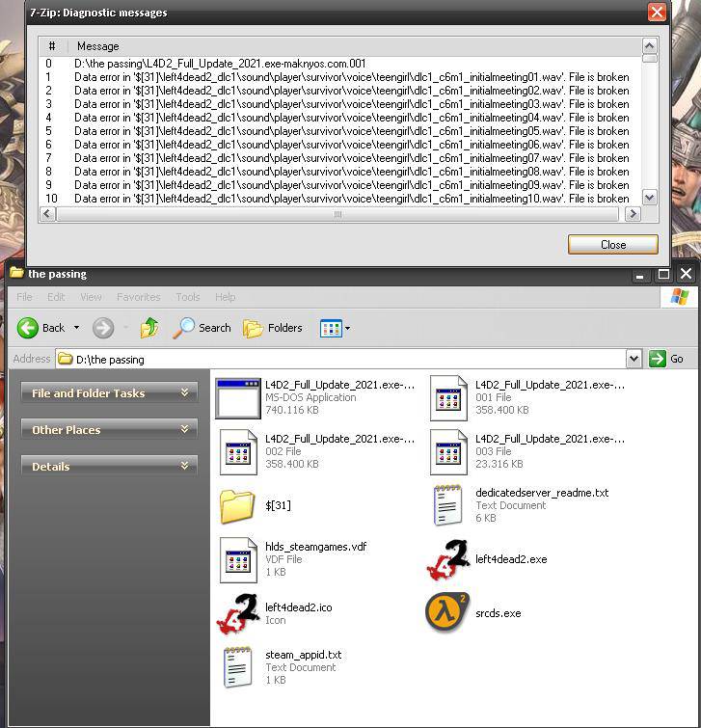Select the srcds.exe half-life icon

click(448, 613)
